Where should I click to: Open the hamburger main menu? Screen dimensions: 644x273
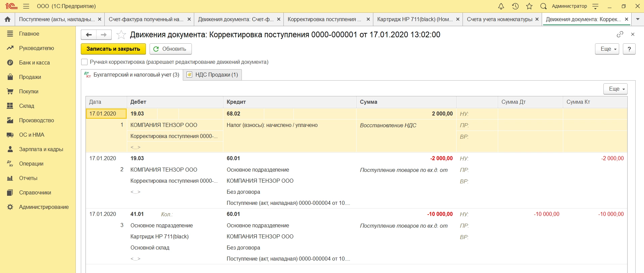[26, 6]
